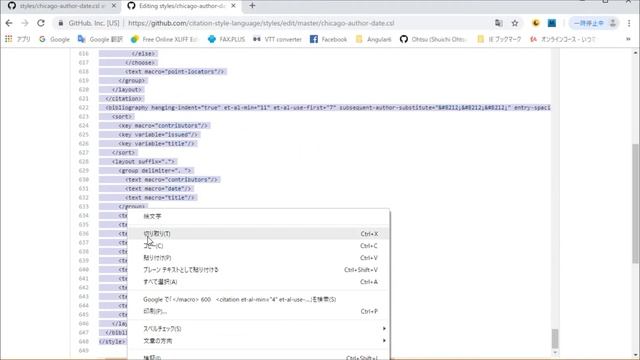This screenshot has height=360, width=640.
Task: Open IE bookmarks folder
Action: 499,39
